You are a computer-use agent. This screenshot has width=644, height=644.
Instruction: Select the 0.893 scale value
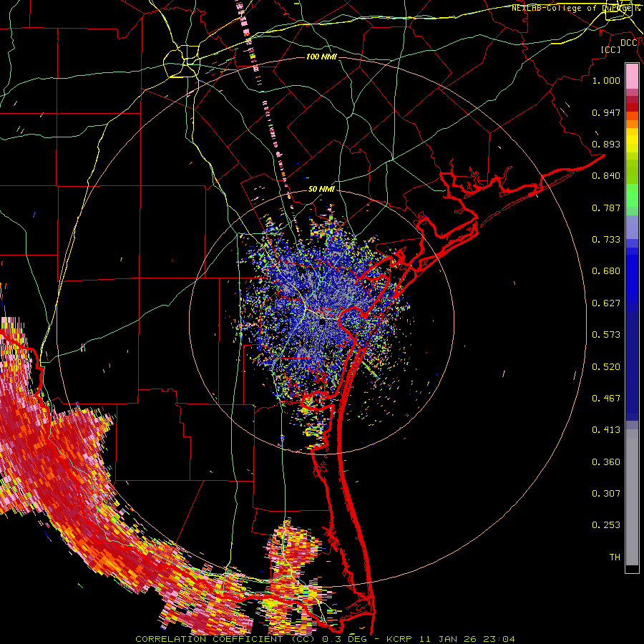[606, 144]
